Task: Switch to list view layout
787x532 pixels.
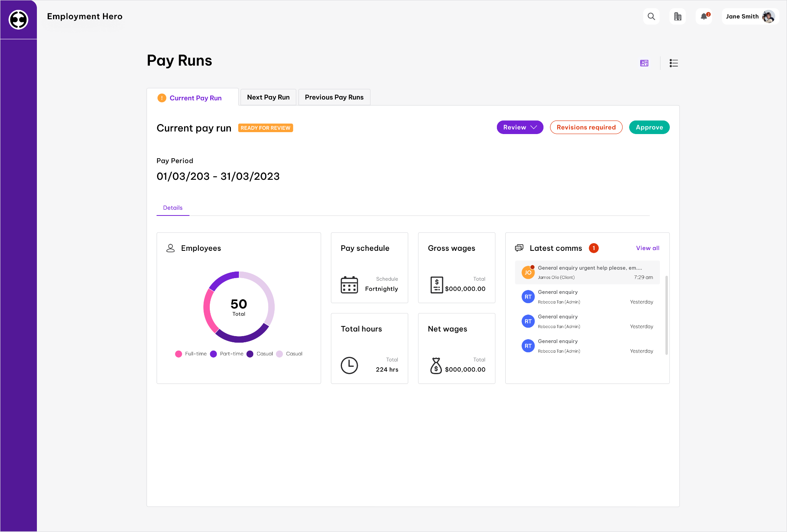Action: click(674, 63)
